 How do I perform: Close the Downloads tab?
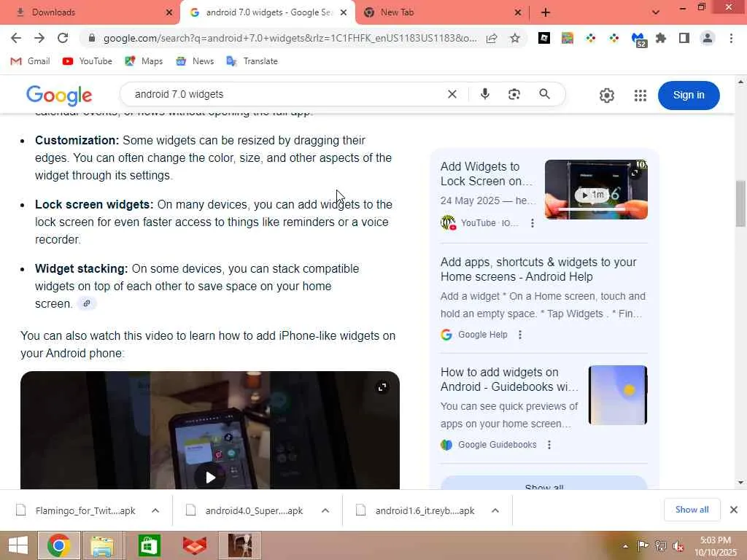coord(169,12)
